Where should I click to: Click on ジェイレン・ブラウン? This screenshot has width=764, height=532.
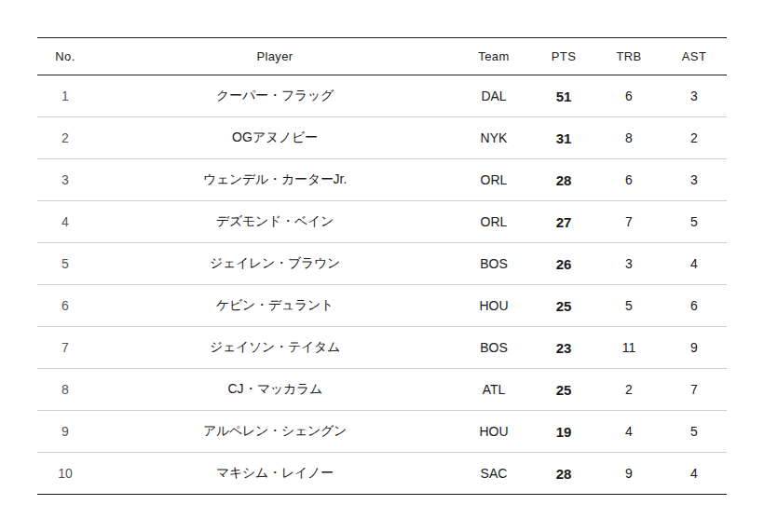(275, 264)
